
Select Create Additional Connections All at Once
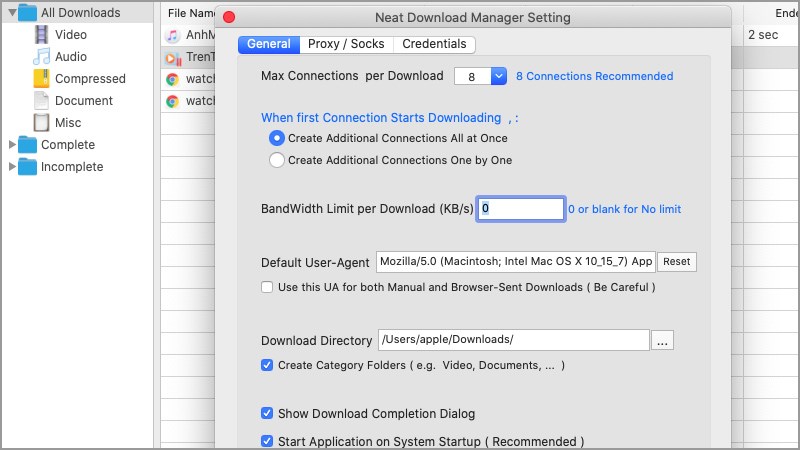(x=277, y=138)
